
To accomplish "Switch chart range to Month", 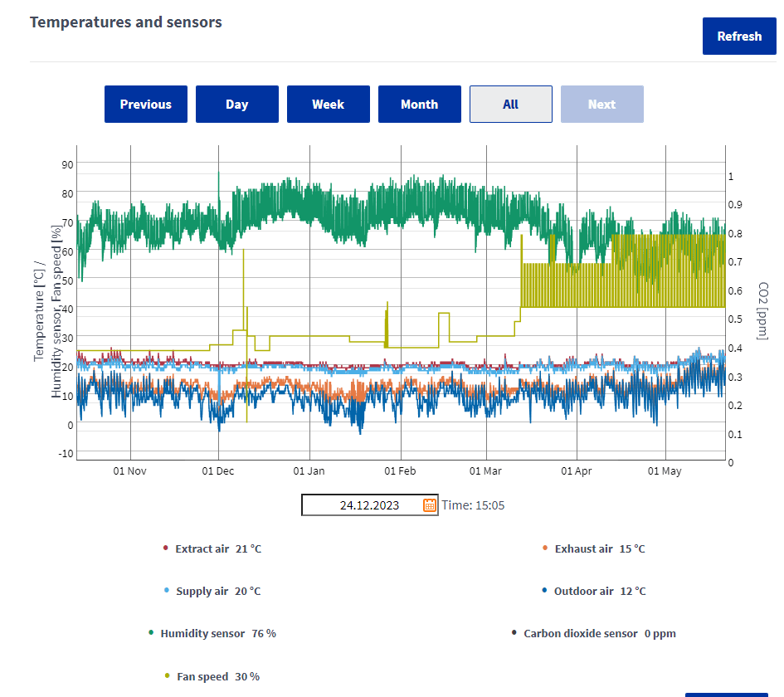I will [419, 105].
